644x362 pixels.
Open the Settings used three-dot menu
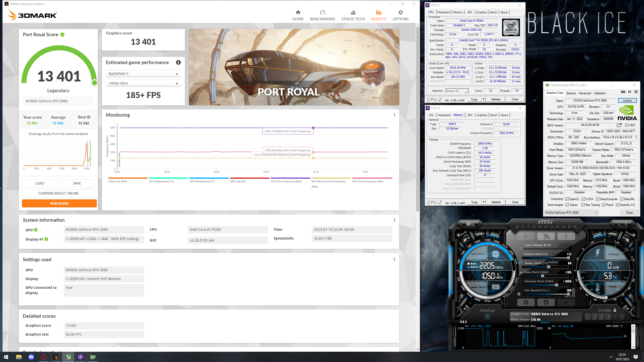tap(394, 259)
